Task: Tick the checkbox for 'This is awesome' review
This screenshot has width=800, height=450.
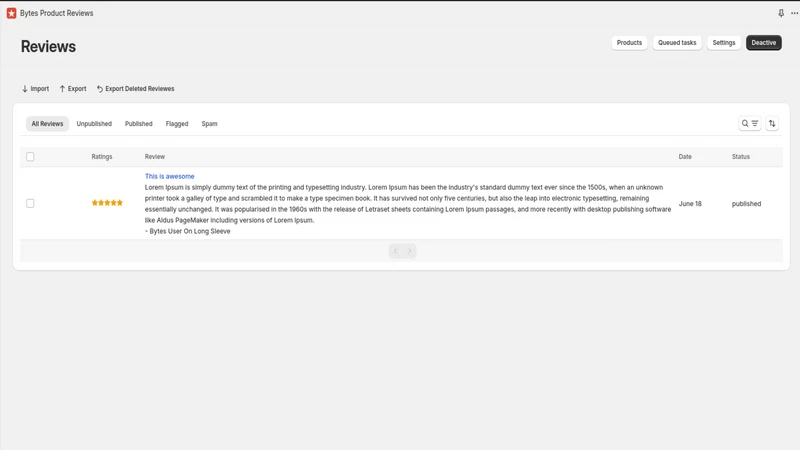Action: coord(30,204)
